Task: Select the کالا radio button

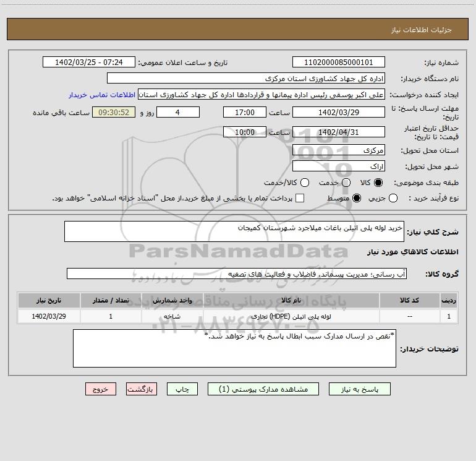Action: (378, 183)
